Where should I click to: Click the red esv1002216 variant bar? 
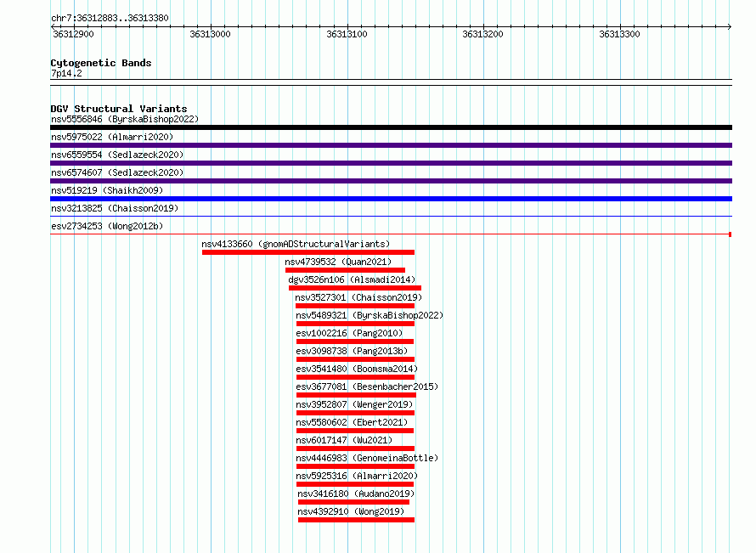tap(355, 341)
